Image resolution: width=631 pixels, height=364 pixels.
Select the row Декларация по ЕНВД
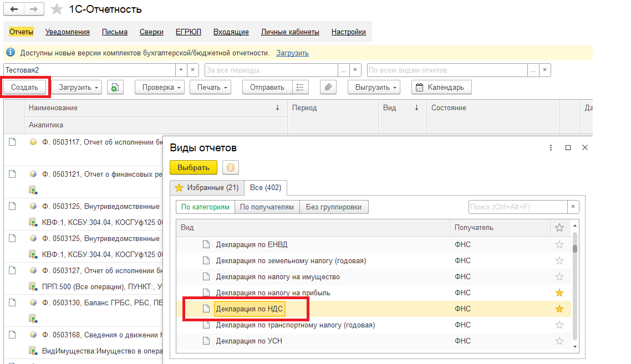point(374,244)
